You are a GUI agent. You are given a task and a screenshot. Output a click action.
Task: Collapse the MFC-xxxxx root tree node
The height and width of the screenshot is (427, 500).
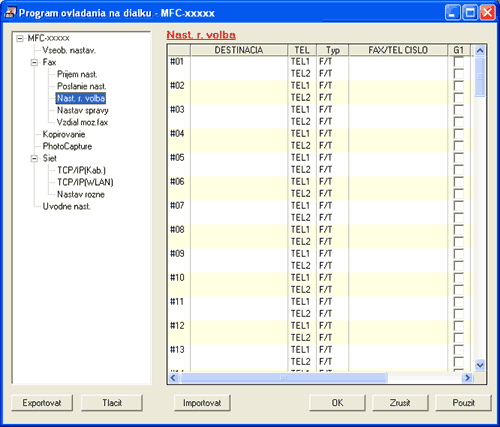20,38
